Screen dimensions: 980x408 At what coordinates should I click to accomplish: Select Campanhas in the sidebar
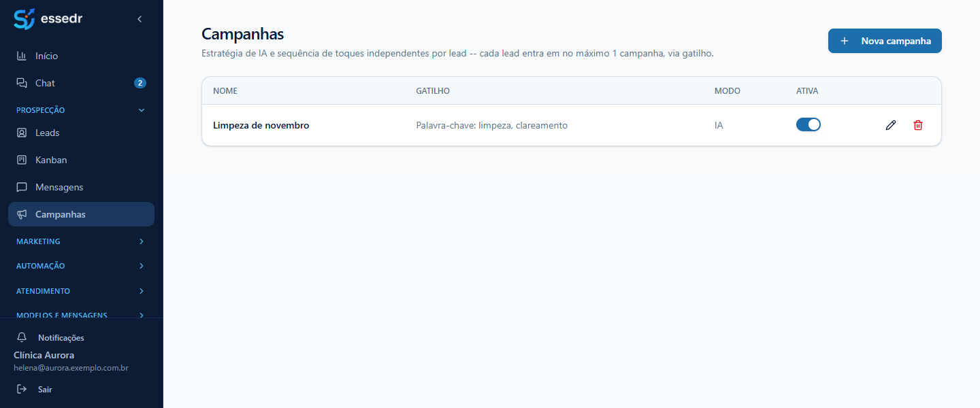(82, 214)
